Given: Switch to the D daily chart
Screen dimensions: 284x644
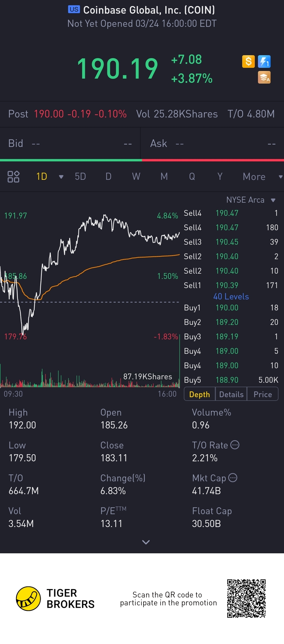Looking at the screenshot, I should 108,176.
